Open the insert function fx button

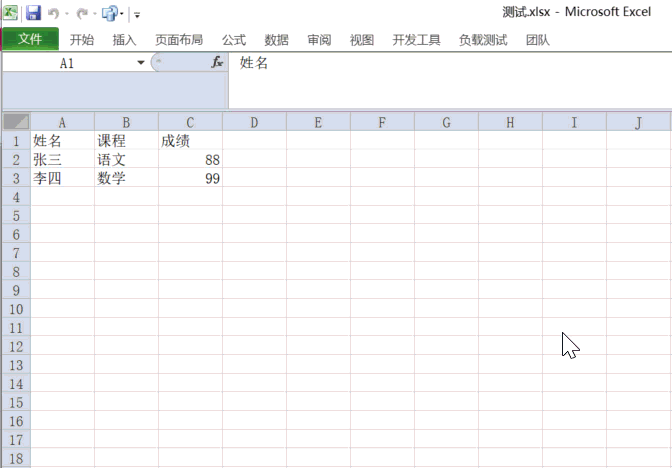pyautogui.click(x=217, y=63)
